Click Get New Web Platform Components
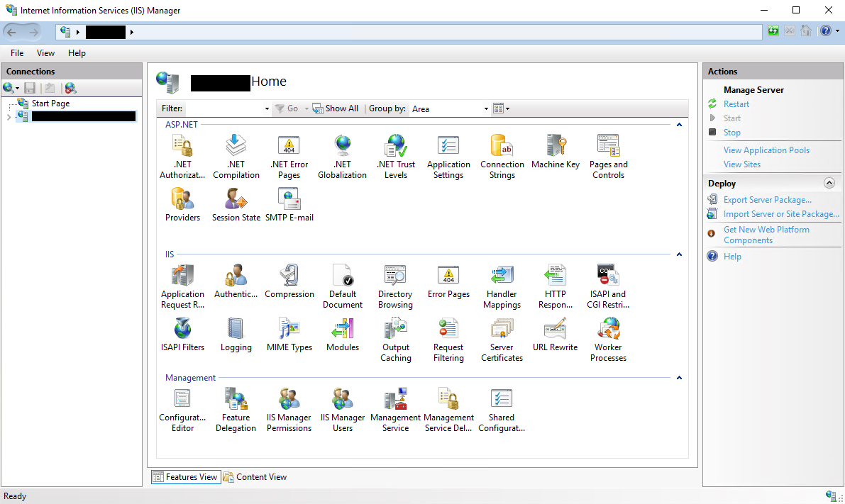 point(766,235)
